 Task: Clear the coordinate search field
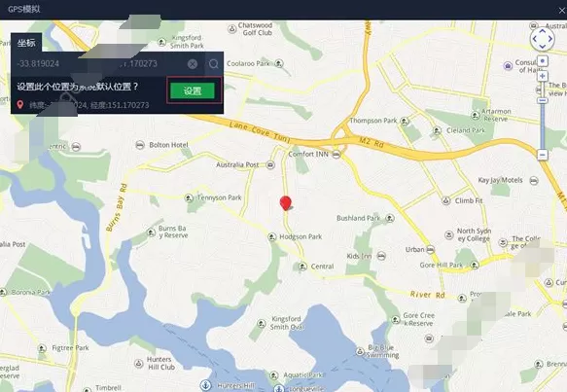pyautogui.click(x=193, y=64)
